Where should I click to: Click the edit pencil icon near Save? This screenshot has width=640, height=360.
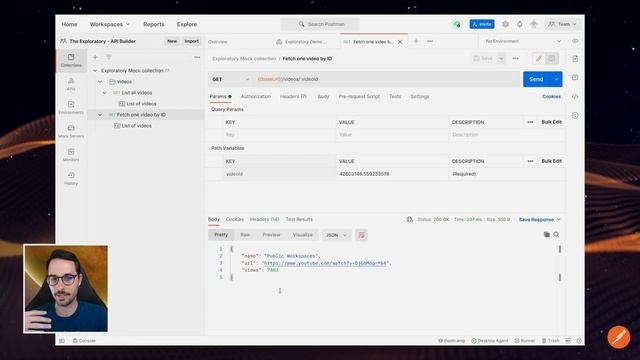point(539,59)
